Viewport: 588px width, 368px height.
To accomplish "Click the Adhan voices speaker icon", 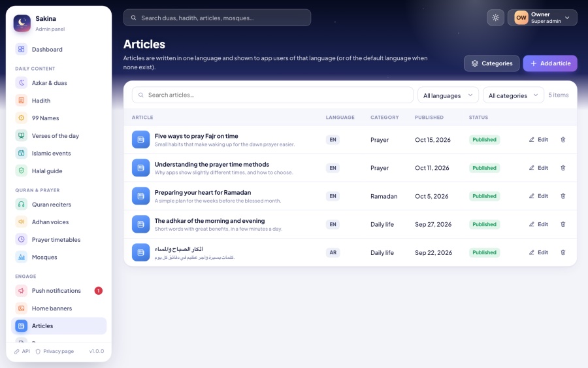I will (x=22, y=222).
